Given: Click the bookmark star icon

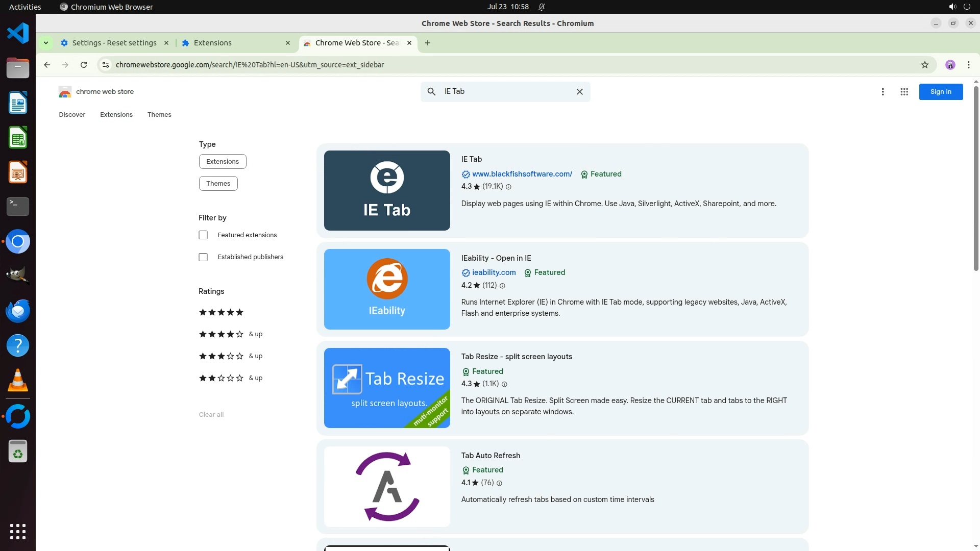Looking at the screenshot, I should [x=924, y=65].
